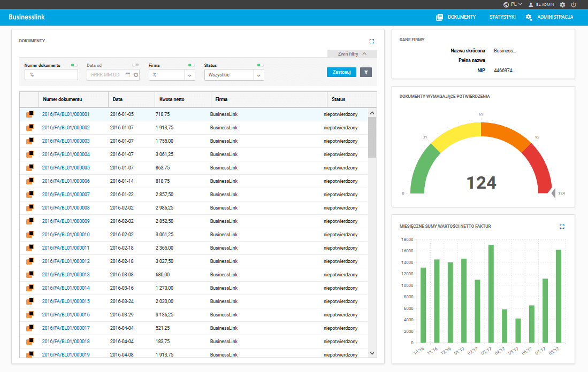Click the Numer dokumentu filter input
This screenshot has width=588, height=372.
(x=51, y=75)
